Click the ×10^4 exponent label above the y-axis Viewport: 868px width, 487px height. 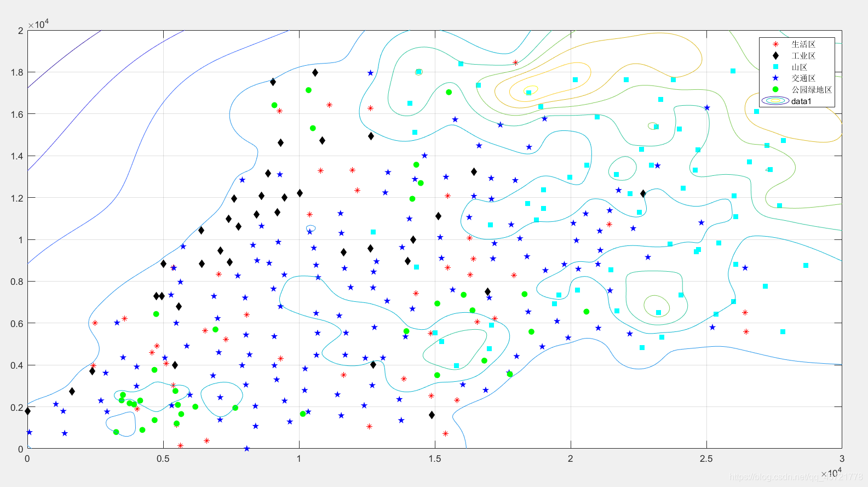tap(38, 24)
